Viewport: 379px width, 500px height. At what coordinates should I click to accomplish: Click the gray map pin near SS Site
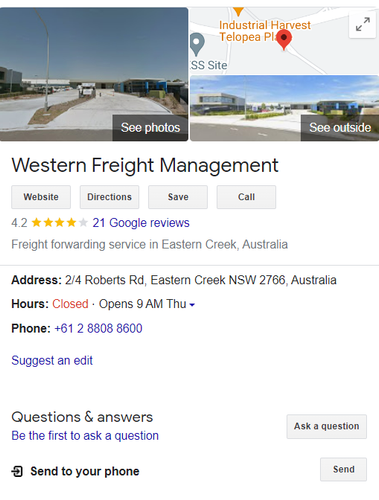pyautogui.click(x=197, y=45)
